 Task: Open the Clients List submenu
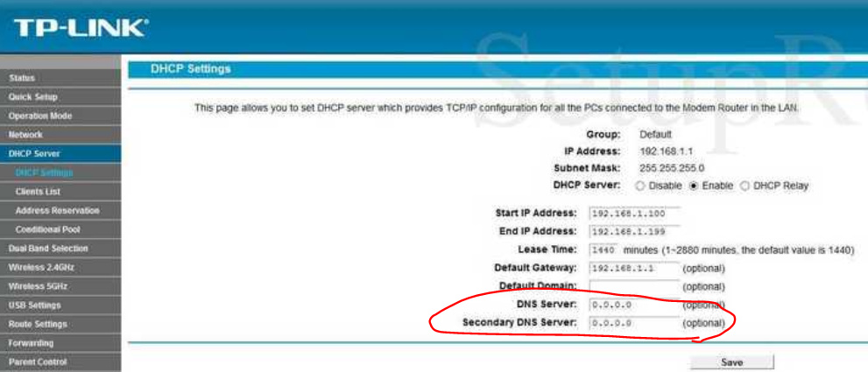(38, 192)
